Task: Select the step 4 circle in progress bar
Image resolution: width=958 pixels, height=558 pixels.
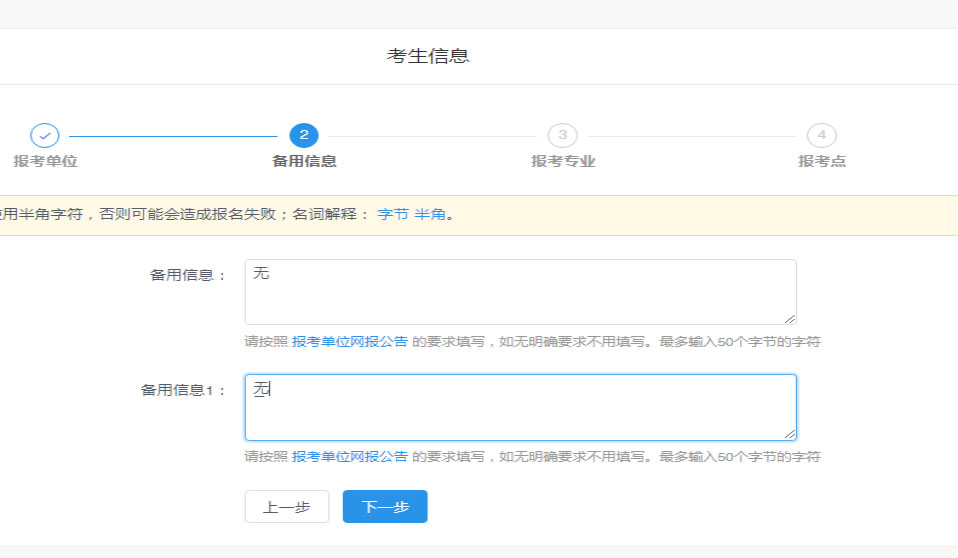Action: click(x=821, y=135)
